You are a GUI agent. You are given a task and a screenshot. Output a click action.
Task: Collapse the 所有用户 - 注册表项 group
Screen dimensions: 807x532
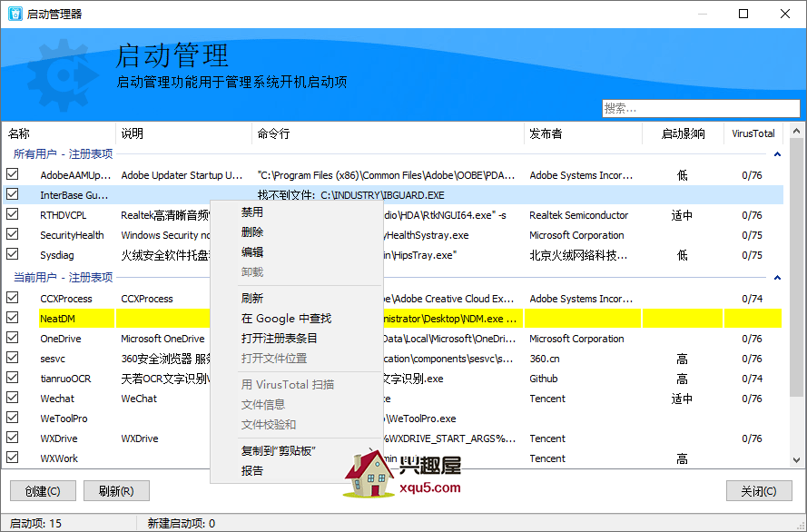(x=777, y=154)
